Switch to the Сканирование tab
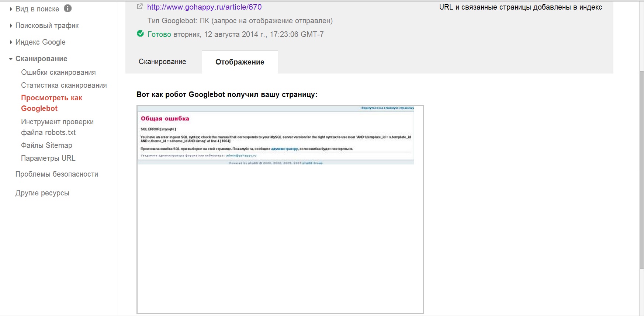 tap(162, 62)
